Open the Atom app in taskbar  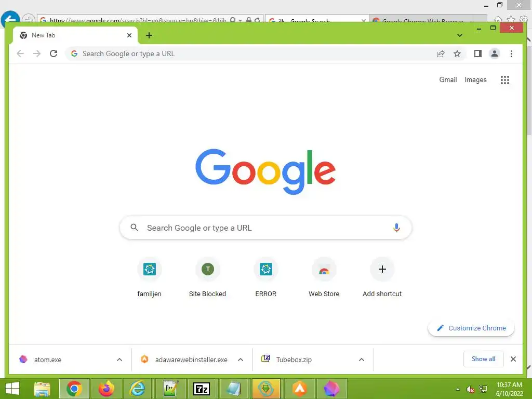(x=331, y=389)
